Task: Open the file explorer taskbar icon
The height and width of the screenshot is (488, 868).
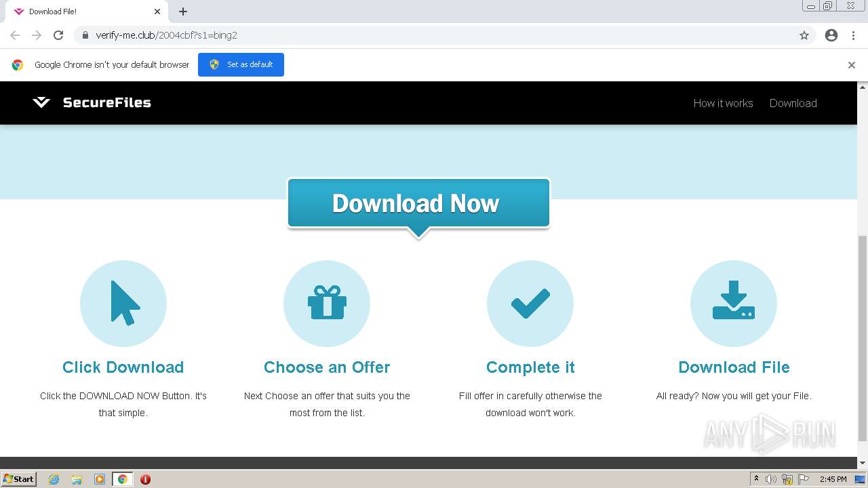Action: click(77, 479)
